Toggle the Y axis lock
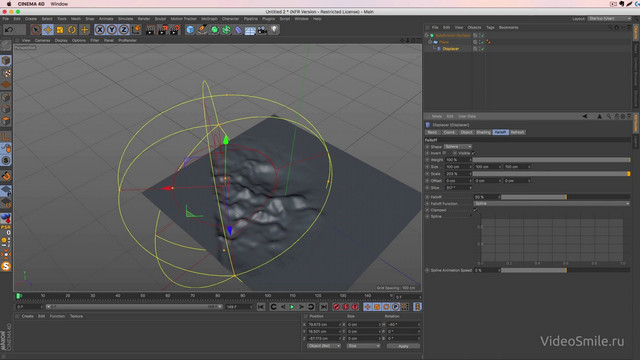The image size is (640, 360). 111,30
